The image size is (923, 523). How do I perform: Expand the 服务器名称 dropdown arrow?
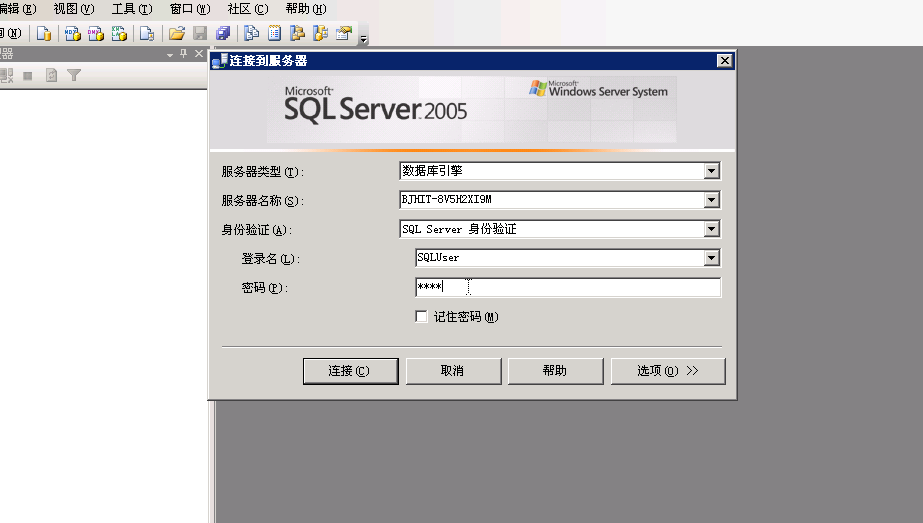(711, 200)
